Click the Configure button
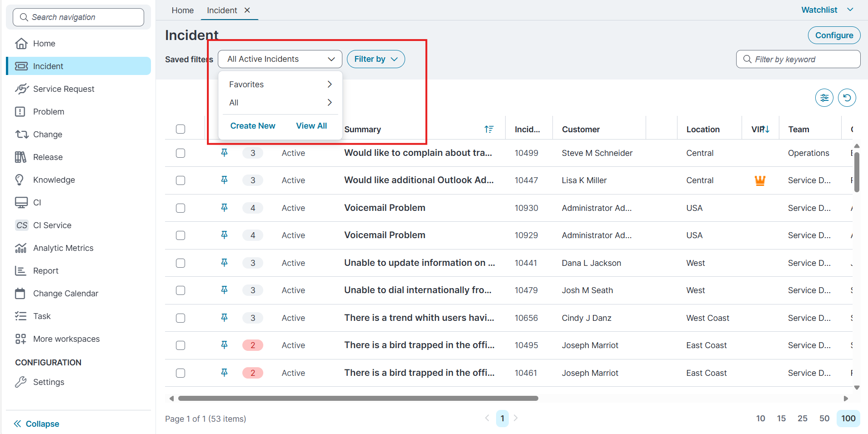The height and width of the screenshot is (434, 868). 833,35
